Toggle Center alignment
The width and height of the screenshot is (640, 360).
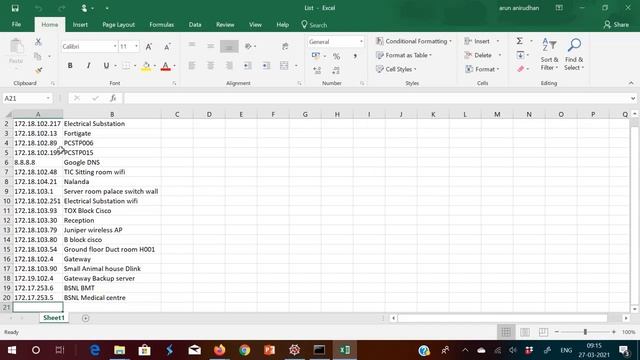tap(210, 65)
